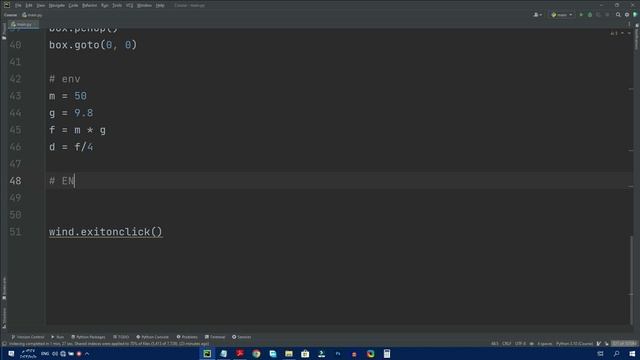Screen dimensions: 640x360
Task: Click PyCharm icon in Windows taskbar
Action: click(x=207, y=353)
